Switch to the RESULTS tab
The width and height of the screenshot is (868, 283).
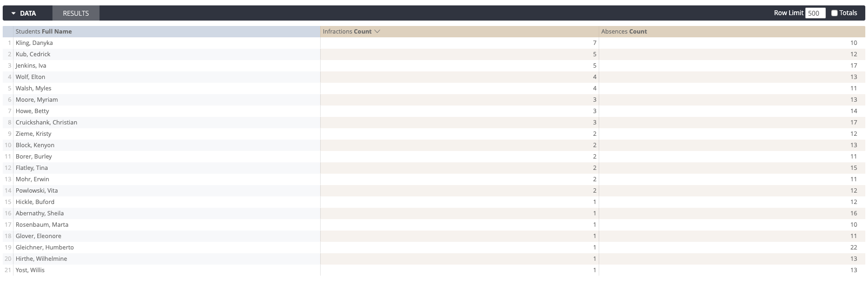click(x=76, y=14)
